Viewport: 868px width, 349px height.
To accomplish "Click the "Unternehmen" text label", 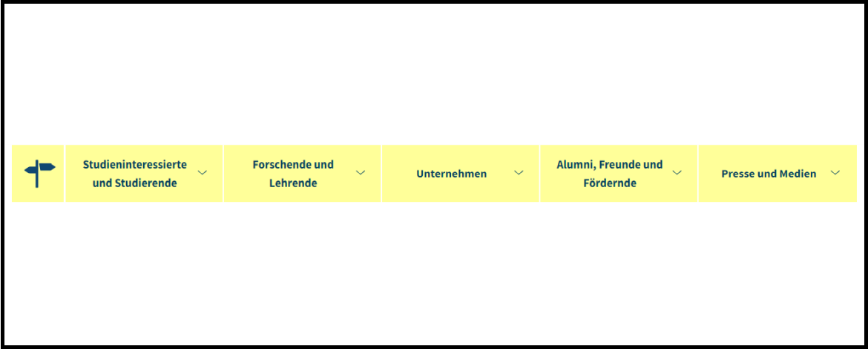I will pyautogui.click(x=451, y=174).
